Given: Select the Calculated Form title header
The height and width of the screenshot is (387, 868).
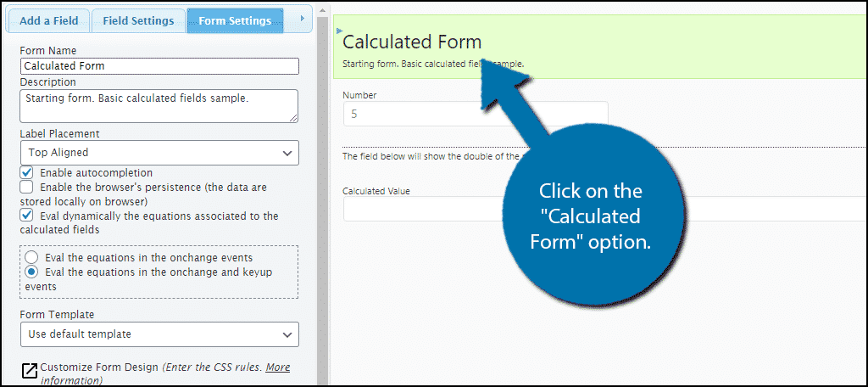Looking at the screenshot, I should (412, 42).
